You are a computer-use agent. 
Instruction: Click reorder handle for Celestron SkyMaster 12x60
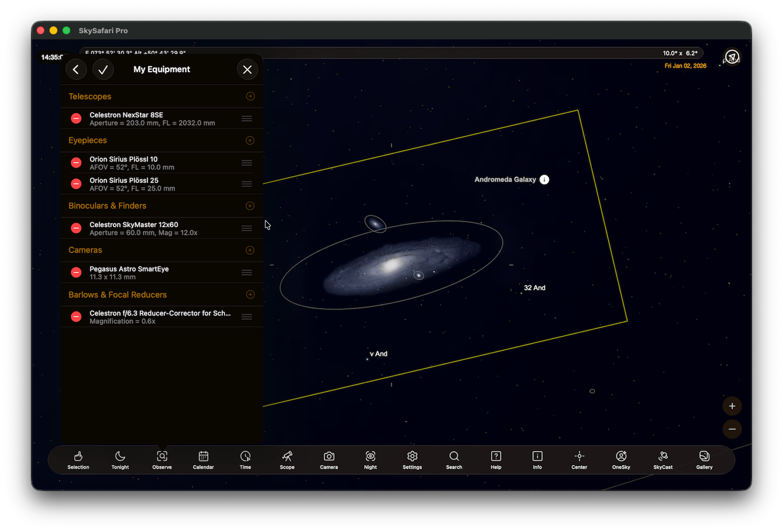[x=246, y=228]
